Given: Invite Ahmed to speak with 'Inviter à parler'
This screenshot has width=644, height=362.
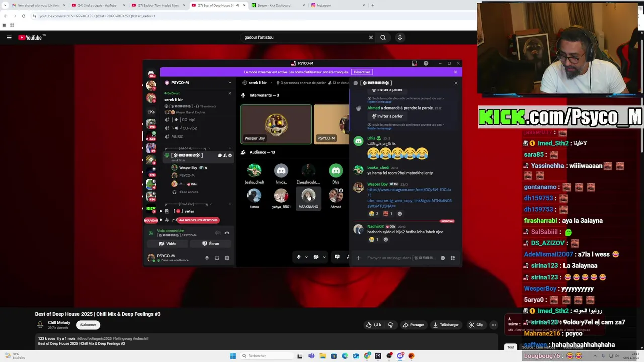Looking at the screenshot, I should [387, 116].
